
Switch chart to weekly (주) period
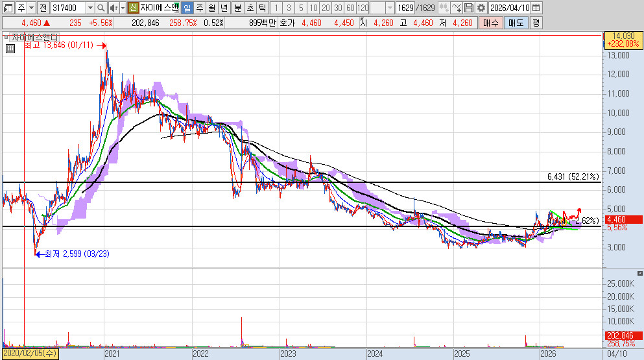199,8
